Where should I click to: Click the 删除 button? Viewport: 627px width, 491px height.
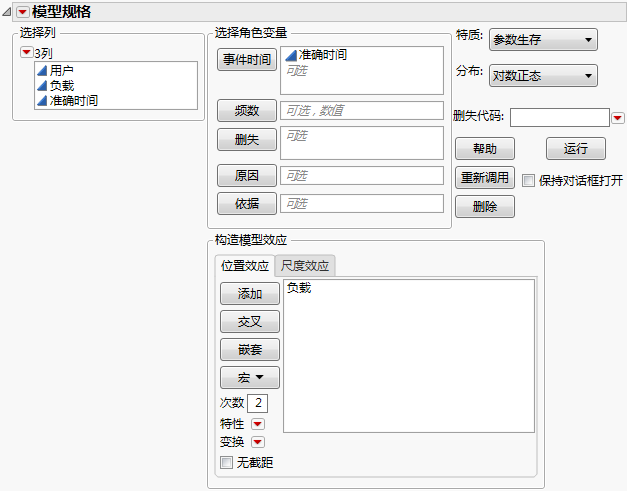pos(485,206)
